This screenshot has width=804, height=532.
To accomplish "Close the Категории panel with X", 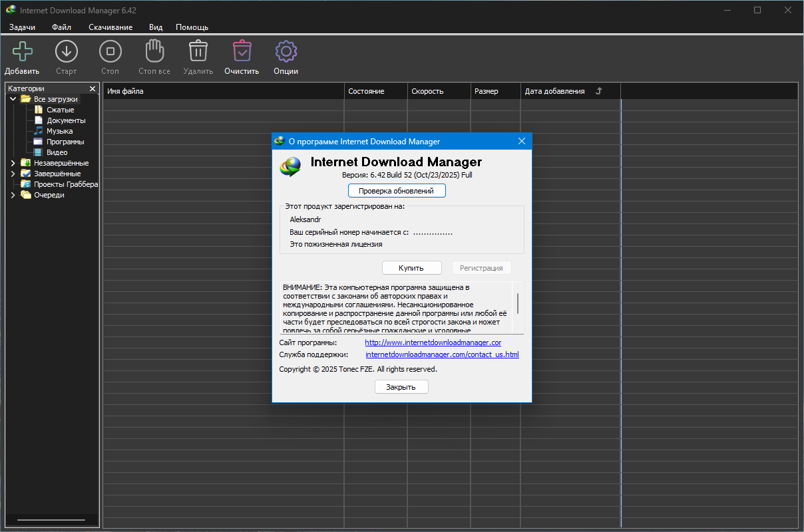I will (93, 88).
